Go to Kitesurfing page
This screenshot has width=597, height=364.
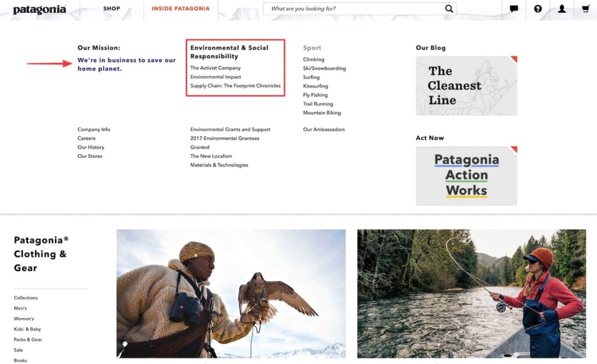tap(315, 86)
